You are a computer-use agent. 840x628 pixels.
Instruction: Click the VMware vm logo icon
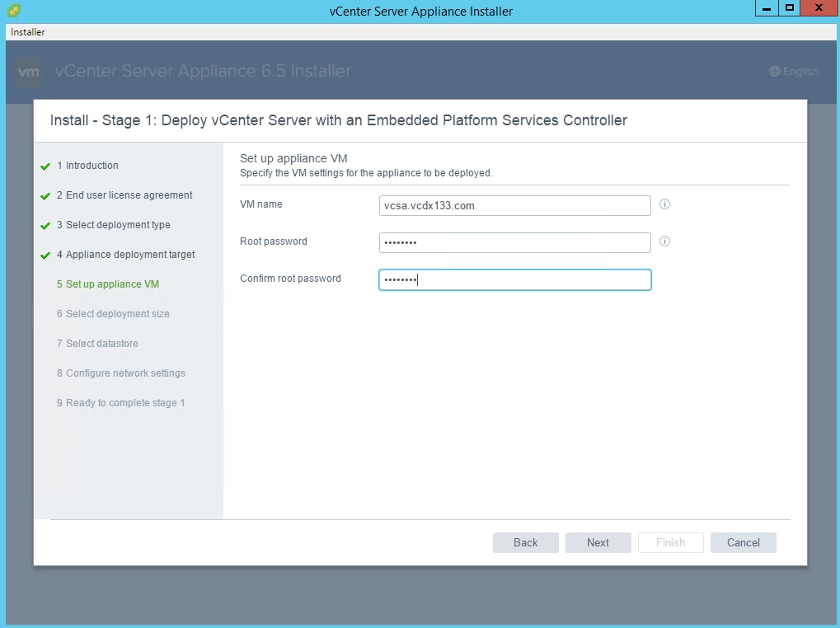(29, 72)
